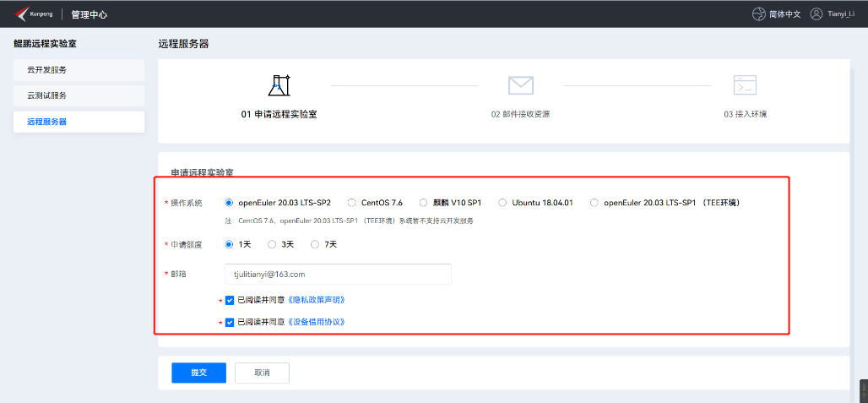
Task: Click the CentOS 7.6 support note text
Action: [x=349, y=221]
